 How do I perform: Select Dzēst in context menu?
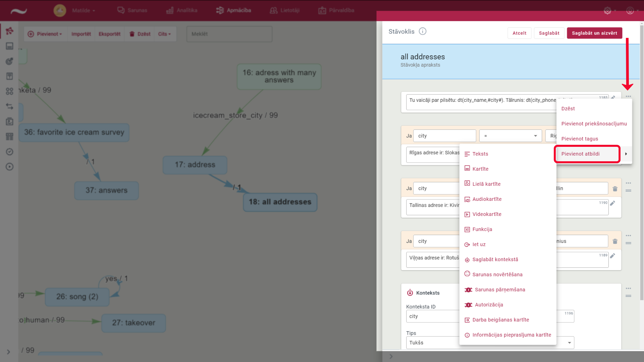click(x=568, y=109)
